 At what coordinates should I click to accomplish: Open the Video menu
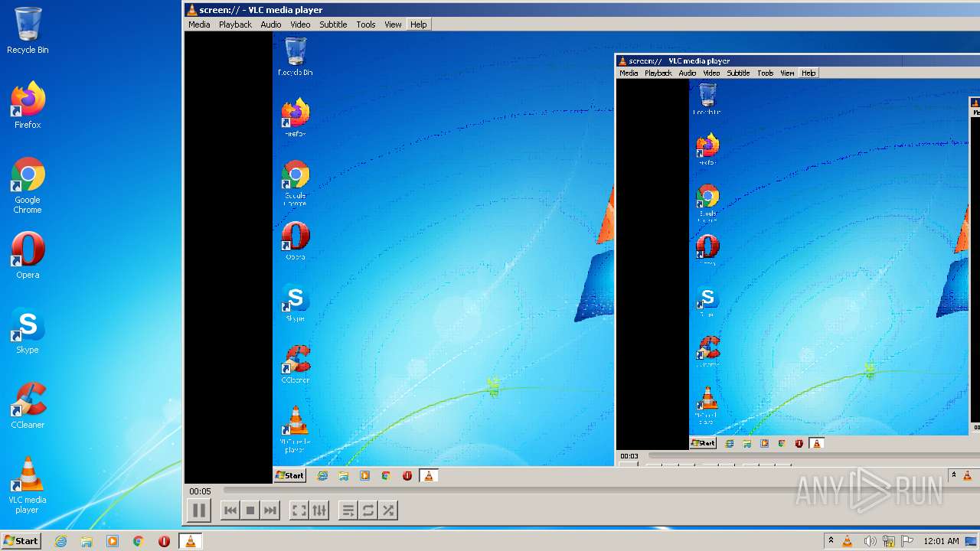[x=300, y=24]
